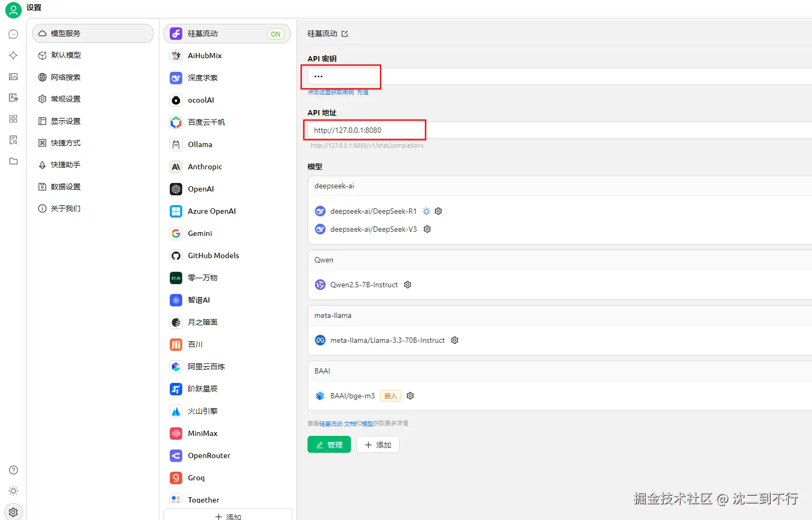This screenshot has width=812, height=520.
Task: Select the Groq provider
Action: [x=227, y=478]
